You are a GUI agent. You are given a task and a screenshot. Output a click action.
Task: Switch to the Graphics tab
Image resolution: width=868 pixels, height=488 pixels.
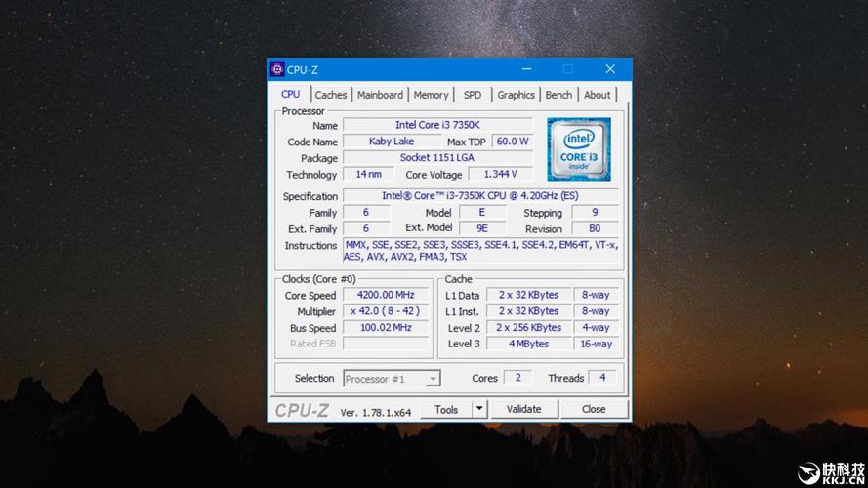tap(516, 95)
